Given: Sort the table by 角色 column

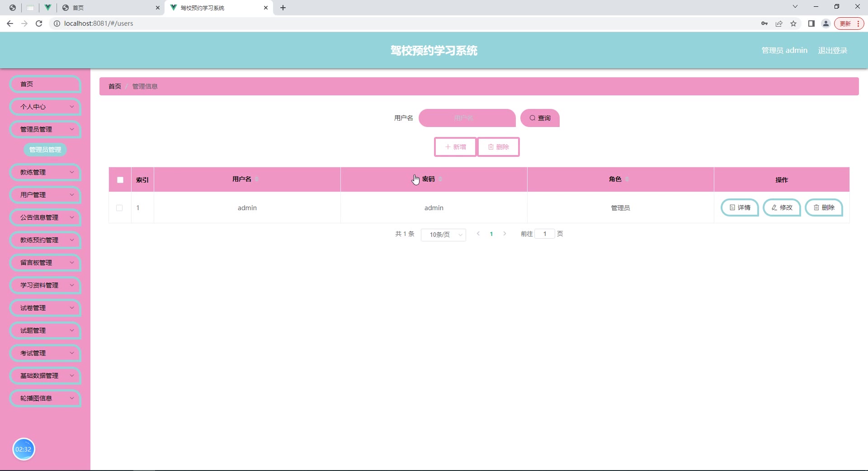Looking at the screenshot, I should [x=627, y=179].
